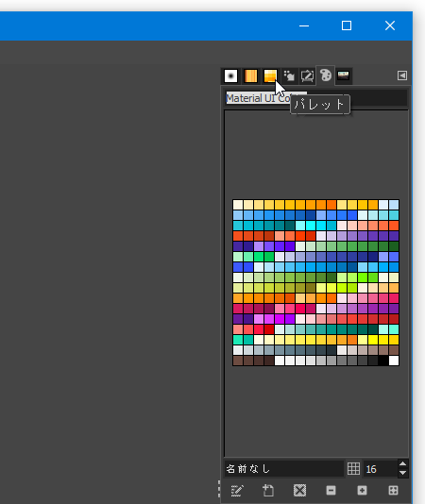Delete the selected palette color
Screen dimensions: 425x504
[x=299, y=491]
